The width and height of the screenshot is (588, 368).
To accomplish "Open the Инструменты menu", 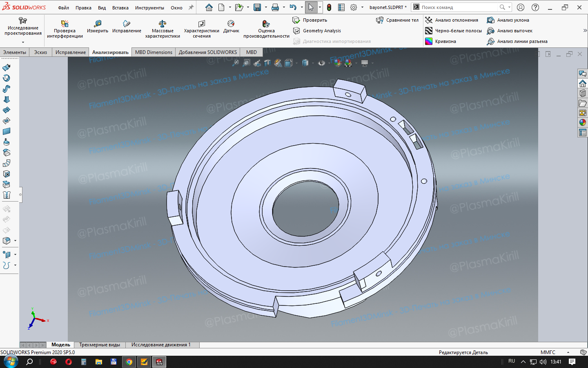I will (x=149, y=8).
